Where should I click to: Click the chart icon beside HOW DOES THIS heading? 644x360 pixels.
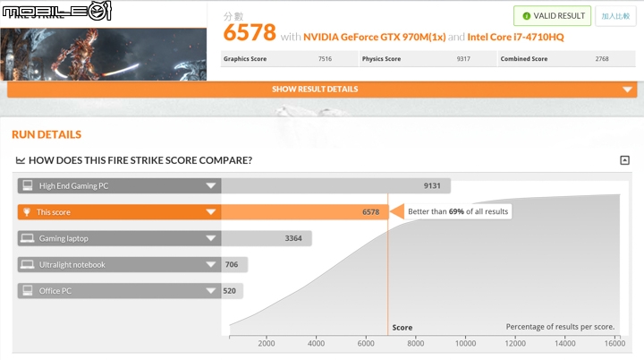point(20,160)
